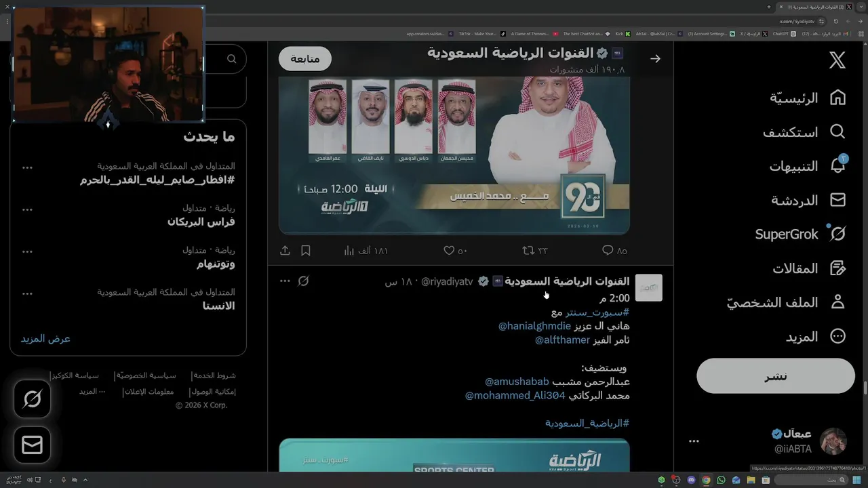Expand المزيد more options in sidebar
868x488 pixels.
tap(816, 336)
